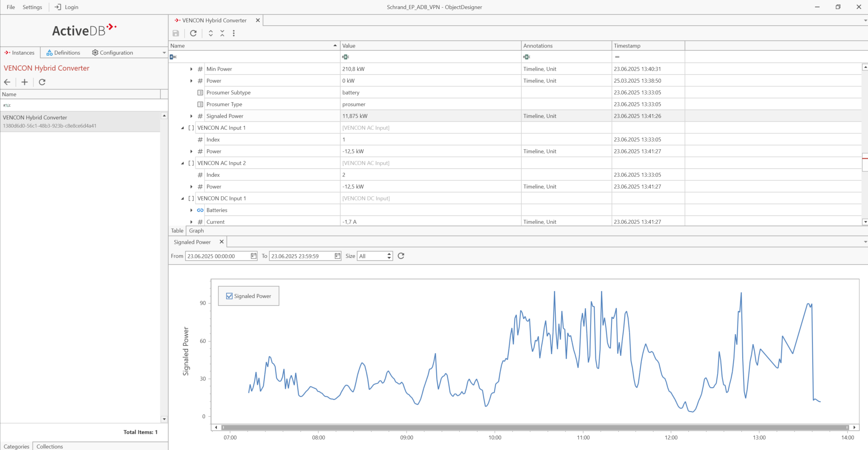Image resolution: width=868 pixels, height=450 pixels.
Task: Click the graph's horizontal time scrollbar
Action: 535,427
